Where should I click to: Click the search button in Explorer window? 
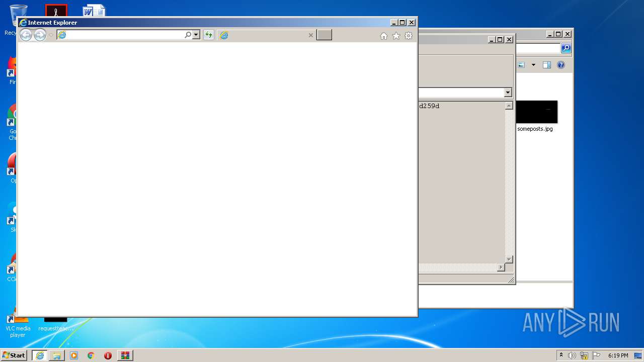point(566,48)
